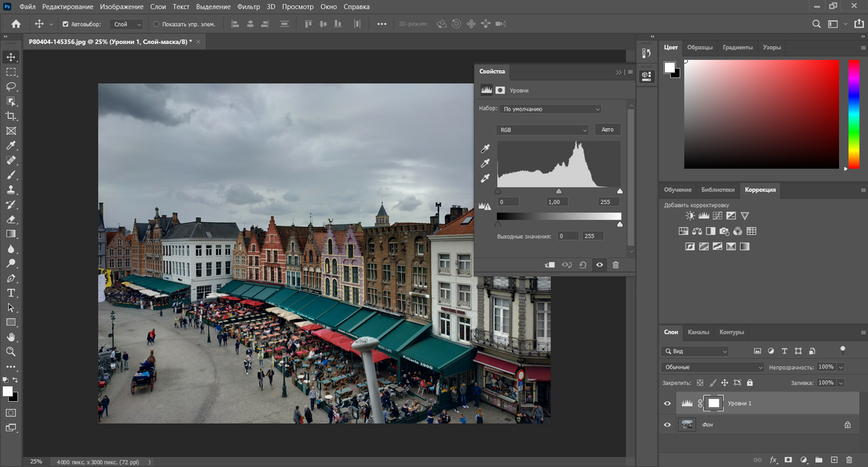
Task: Click the Авто button in Levels
Action: (x=608, y=130)
